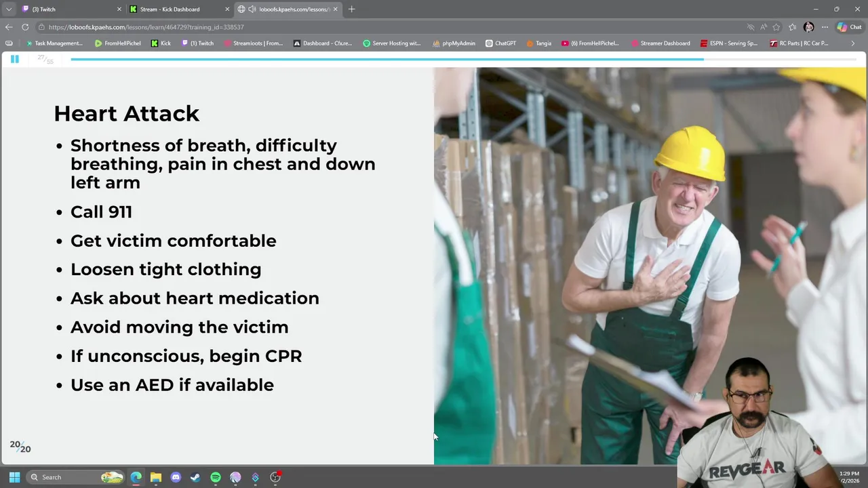Open Discord from taskbar
This screenshot has width=868, height=488.
tap(176, 477)
